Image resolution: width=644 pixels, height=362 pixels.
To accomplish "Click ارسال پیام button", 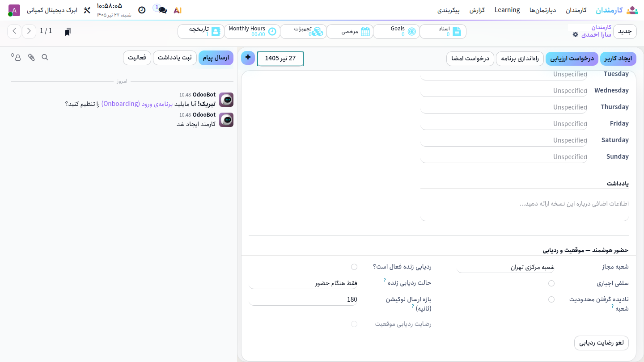I will tap(216, 58).
